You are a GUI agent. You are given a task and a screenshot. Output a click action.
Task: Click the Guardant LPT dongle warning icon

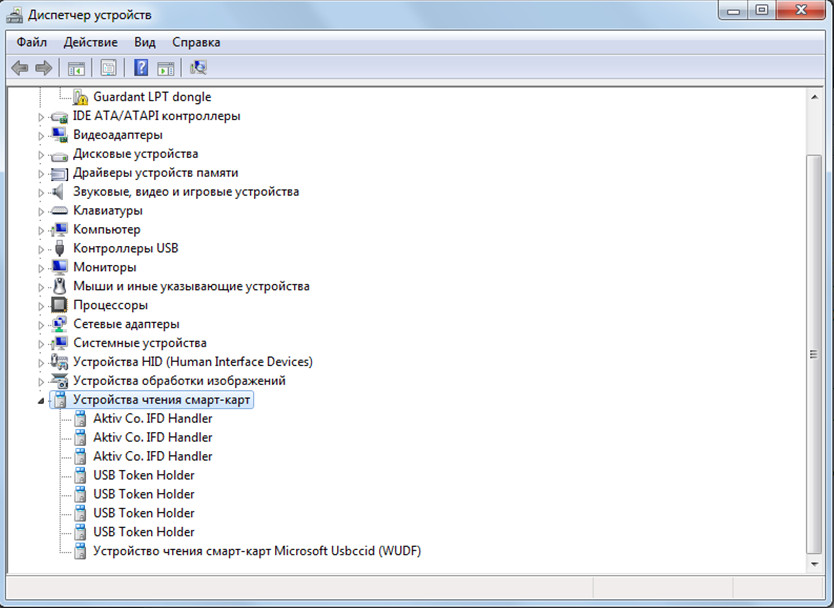[81, 97]
